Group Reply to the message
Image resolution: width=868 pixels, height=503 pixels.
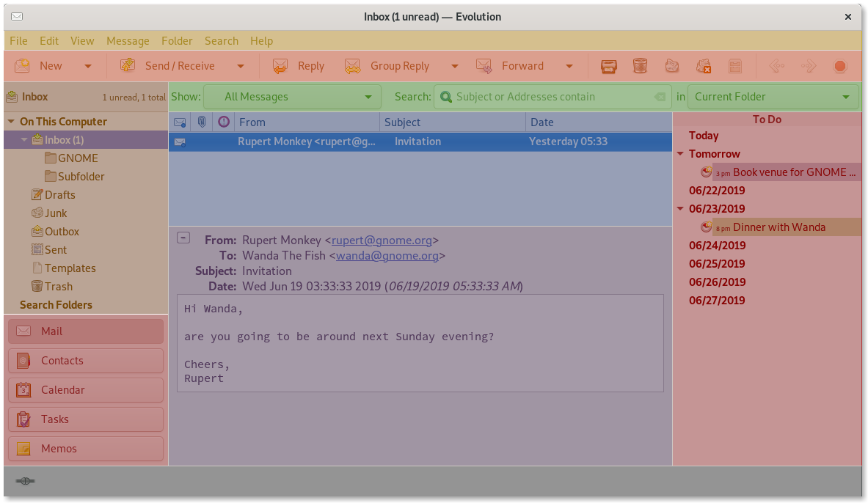coord(400,65)
